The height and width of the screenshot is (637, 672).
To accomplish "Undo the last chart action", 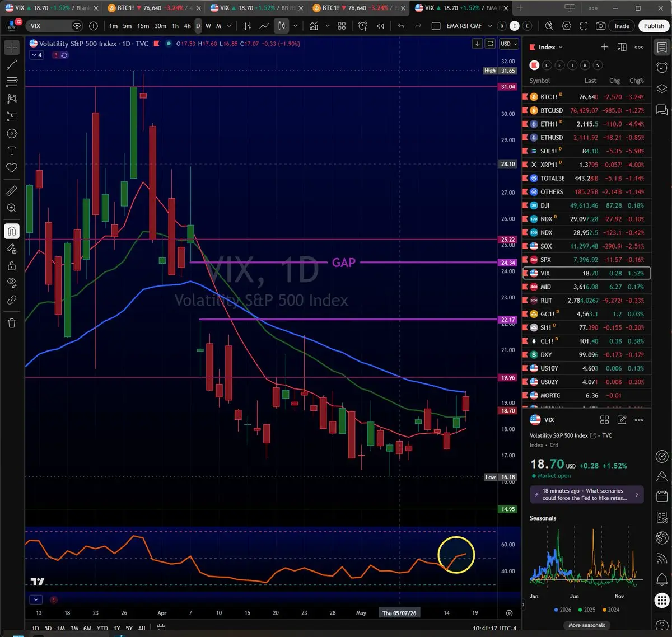I will tap(401, 26).
